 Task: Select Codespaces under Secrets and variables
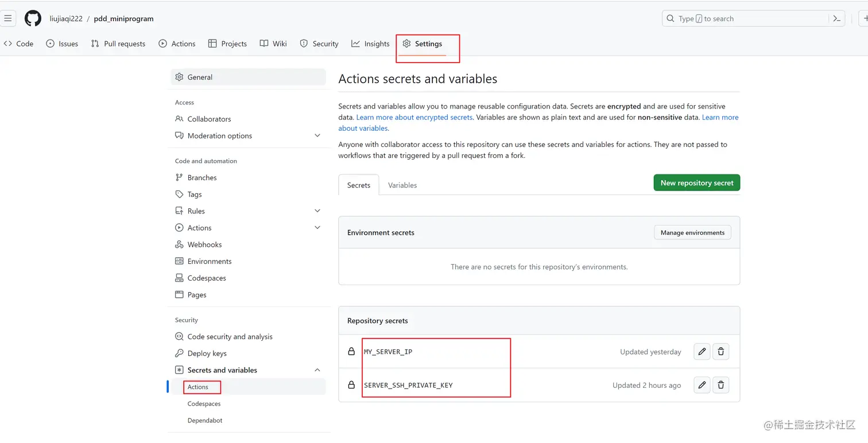pyautogui.click(x=204, y=404)
